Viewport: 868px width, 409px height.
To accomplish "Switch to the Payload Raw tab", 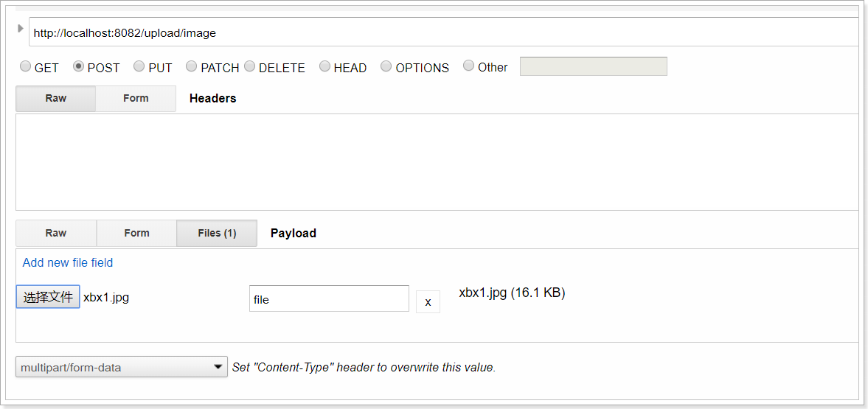I will pyautogui.click(x=56, y=233).
